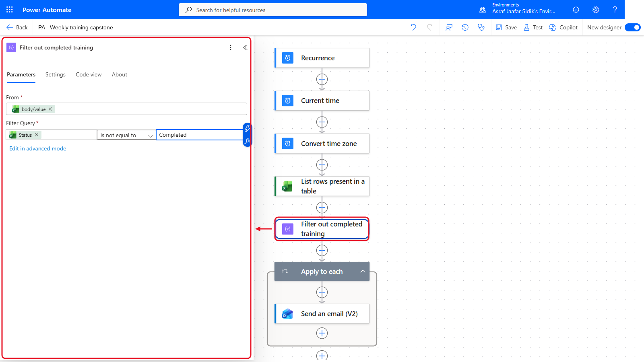This screenshot has width=644, height=362.
Task: Switch to the Parameters tab
Action: [x=21, y=74]
